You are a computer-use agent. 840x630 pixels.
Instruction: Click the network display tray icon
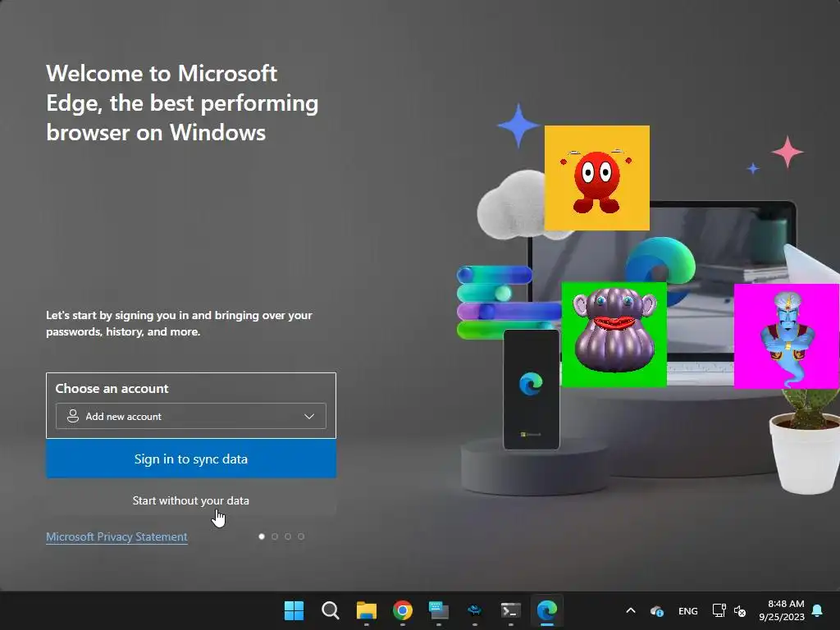[x=719, y=610]
